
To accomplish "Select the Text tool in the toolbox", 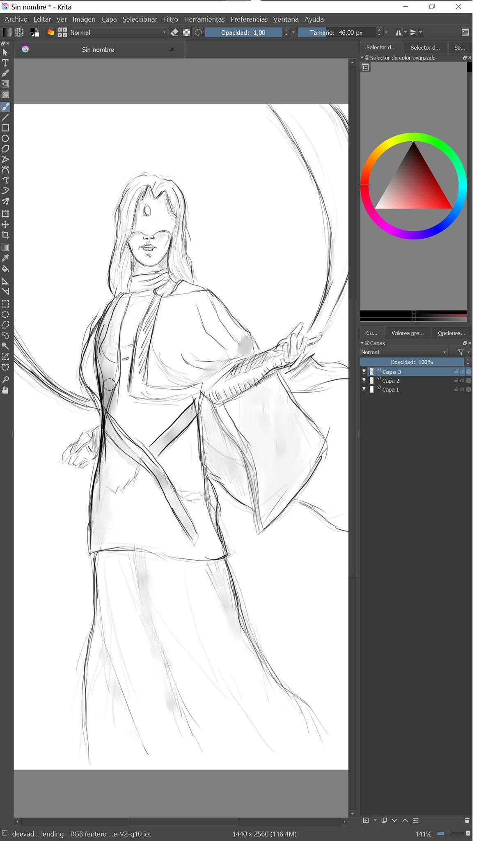I will [x=5, y=63].
